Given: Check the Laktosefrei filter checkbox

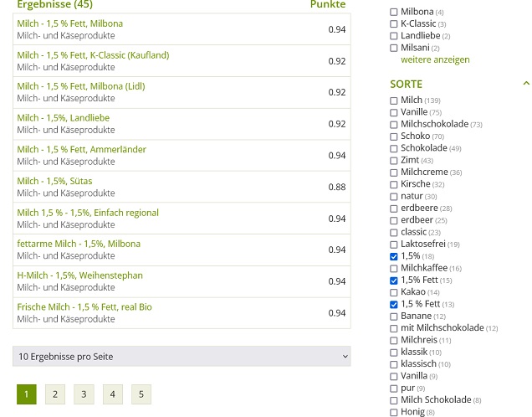Looking at the screenshot, I should [394, 245].
